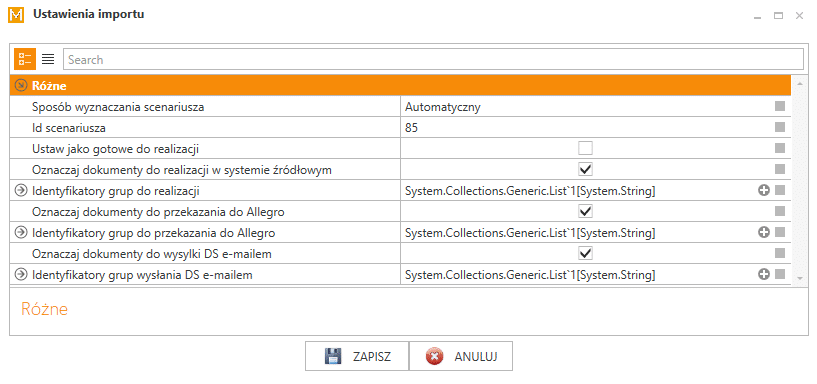This screenshot has height=384, width=817.
Task: Select Oznaczaj dokumenty do wysyłki DS e-mailem label
Action: [x=152, y=254]
